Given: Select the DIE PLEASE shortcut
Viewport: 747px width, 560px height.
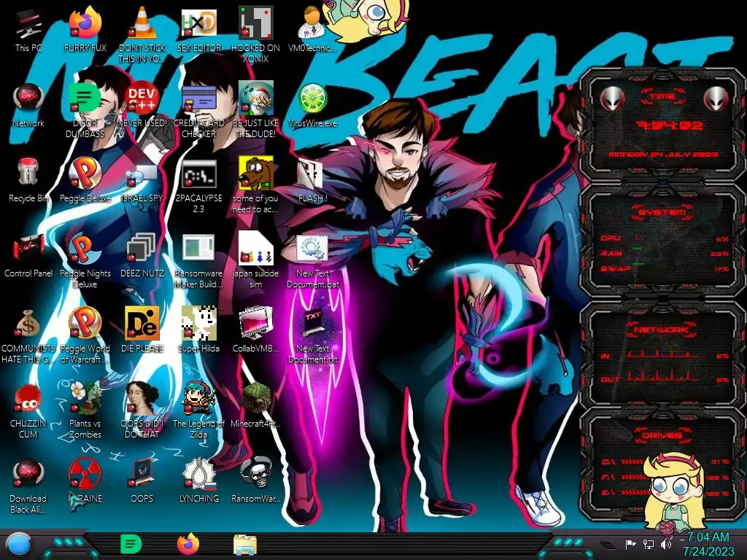Looking at the screenshot, I should pos(142,330).
